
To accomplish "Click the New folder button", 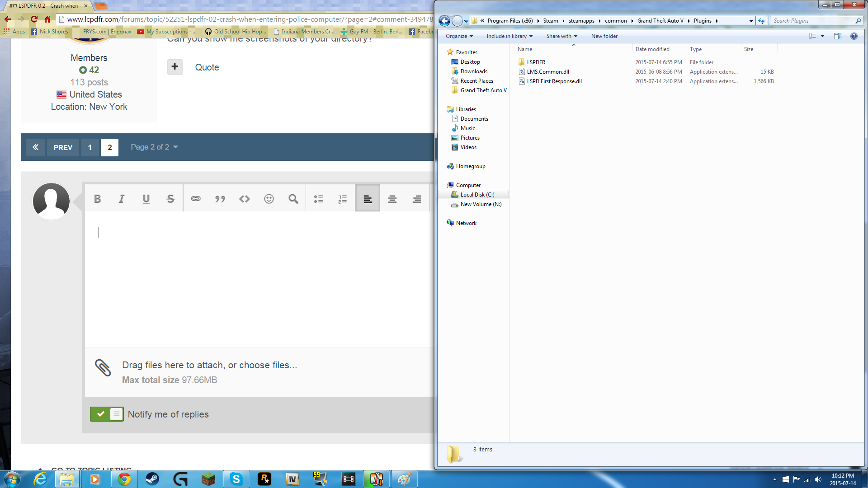I will point(604,36).
